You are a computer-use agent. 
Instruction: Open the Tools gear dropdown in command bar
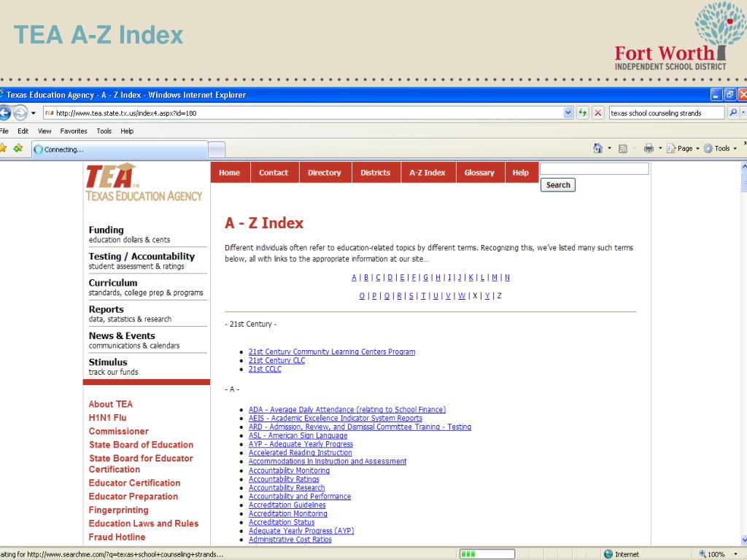click(x=720, y=149)
